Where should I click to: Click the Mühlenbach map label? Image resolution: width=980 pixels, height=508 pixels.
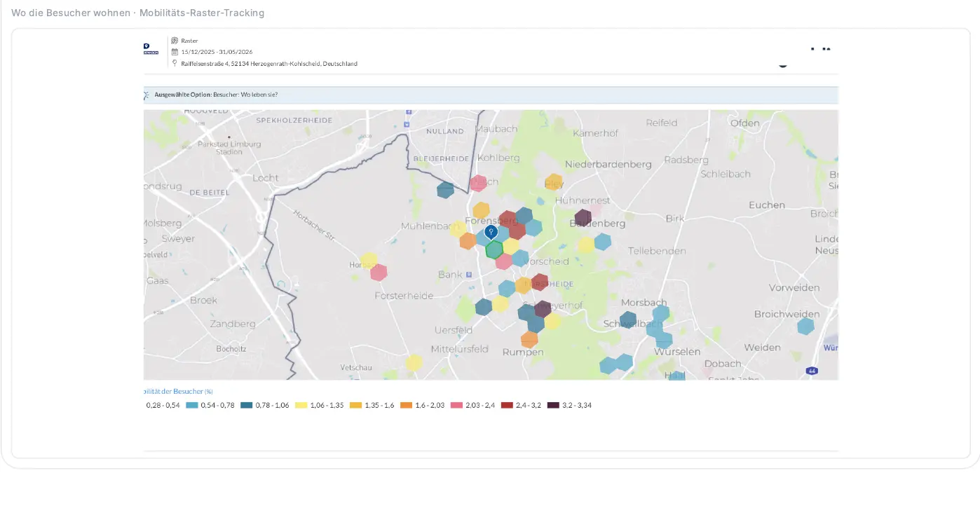(x=429, y=226)
